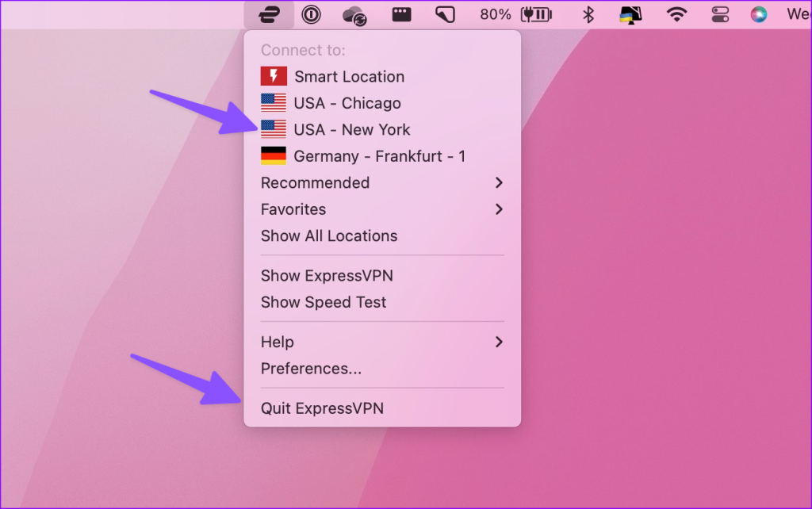Connect to Smart Location

coord(382,77)
